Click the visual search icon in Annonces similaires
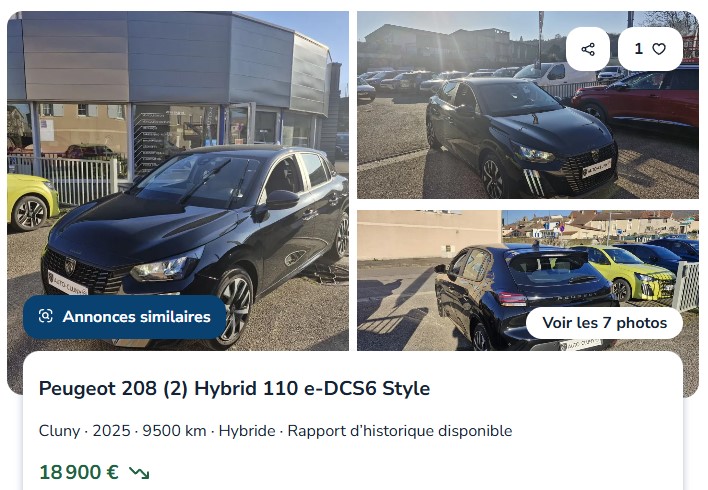The height and width of the screenshot is (490, 708). coord(46,316)
